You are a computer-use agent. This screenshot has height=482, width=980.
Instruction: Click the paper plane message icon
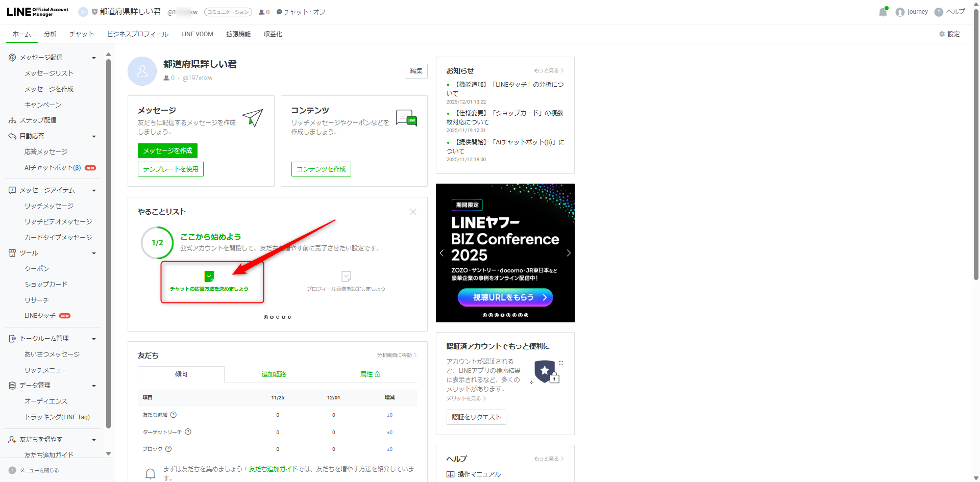pos(253,118)
